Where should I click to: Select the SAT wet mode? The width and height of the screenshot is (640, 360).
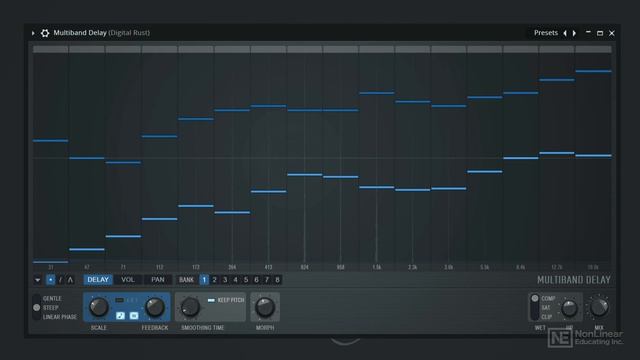point(546,308)
